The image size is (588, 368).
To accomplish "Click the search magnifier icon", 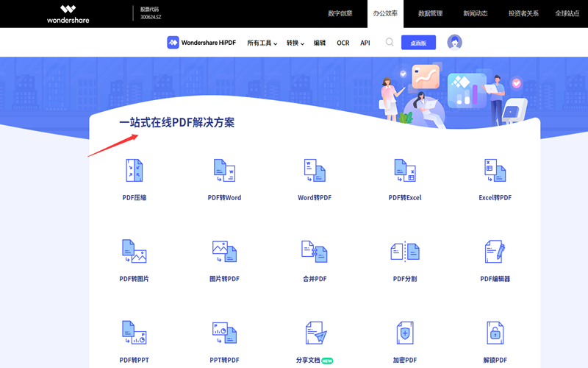I will pos(390,43).
